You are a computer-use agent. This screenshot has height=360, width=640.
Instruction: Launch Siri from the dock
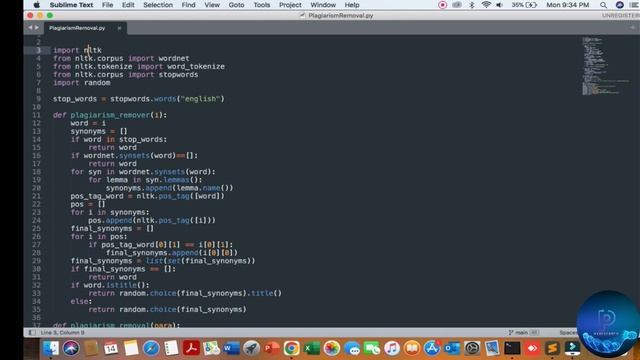(71, 348)
